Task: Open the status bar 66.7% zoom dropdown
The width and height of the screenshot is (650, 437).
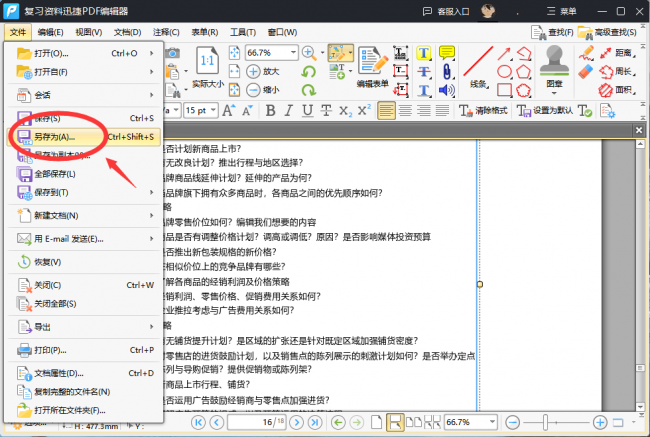Action: [492, 422]
